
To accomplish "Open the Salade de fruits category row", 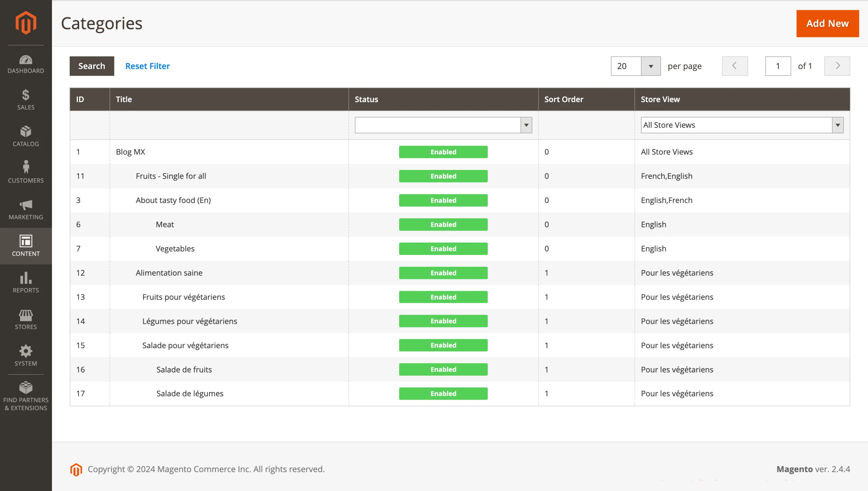I will [184, 369].
